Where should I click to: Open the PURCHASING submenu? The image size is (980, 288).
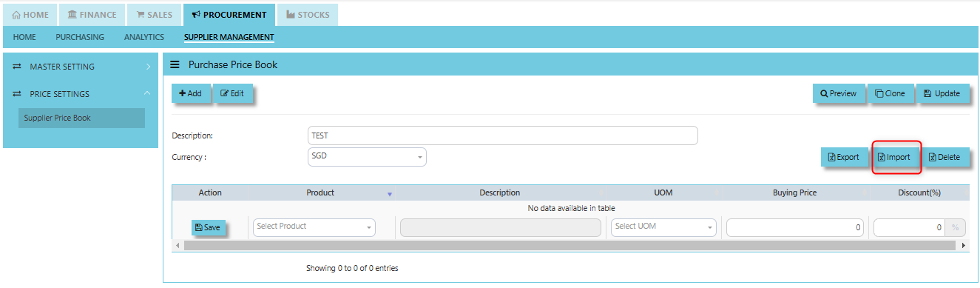pyautogui.click(x=80, y=37)
